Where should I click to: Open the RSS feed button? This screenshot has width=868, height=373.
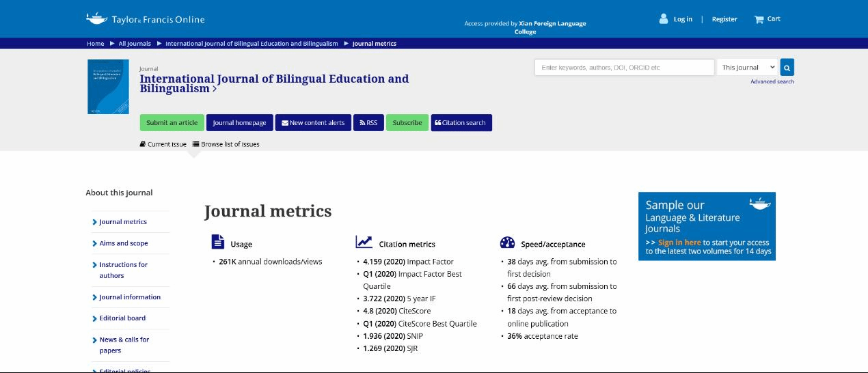click(368, 123)
